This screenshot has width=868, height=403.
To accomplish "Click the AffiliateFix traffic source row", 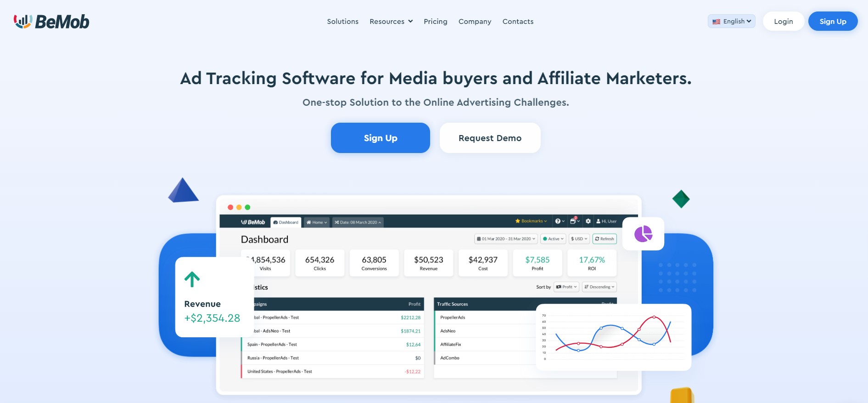I will (x=485, y=345).
